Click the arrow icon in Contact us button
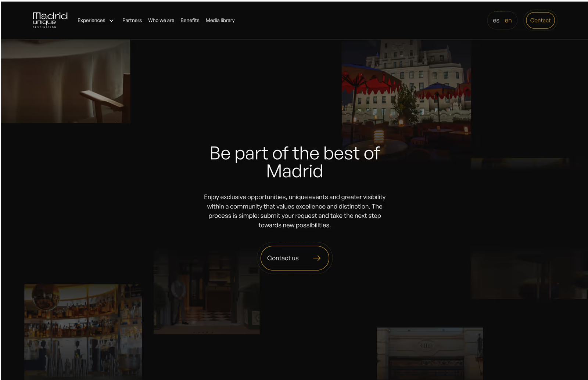This screenshot has height=380, width=588. point(317,258)
